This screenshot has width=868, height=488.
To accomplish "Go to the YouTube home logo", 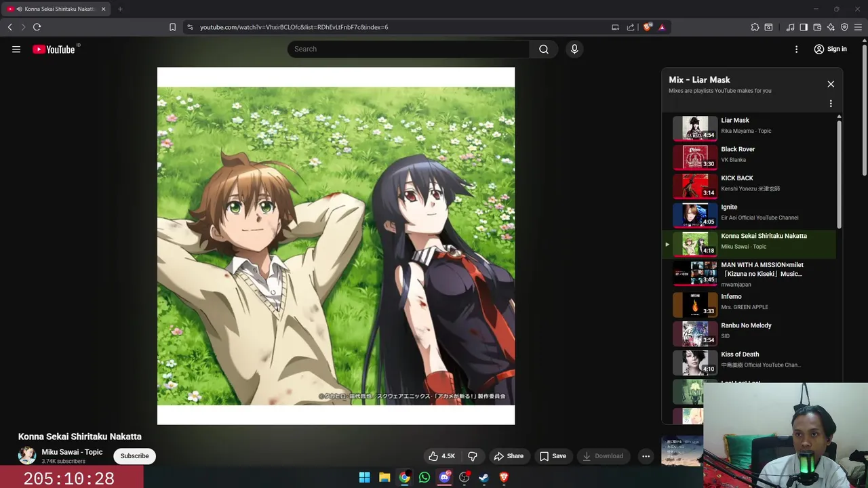I will pyautogui.click(x=54, y=49).
